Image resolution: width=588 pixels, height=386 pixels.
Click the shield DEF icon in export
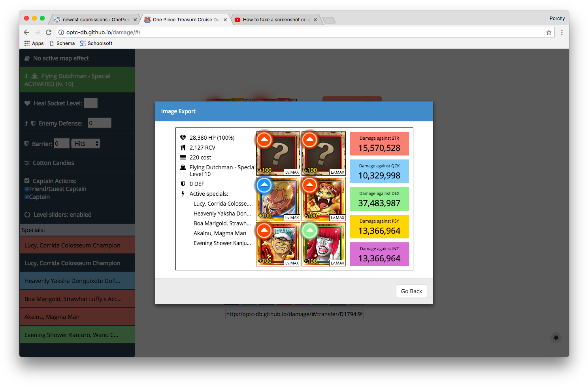click(x=183, y=184)
